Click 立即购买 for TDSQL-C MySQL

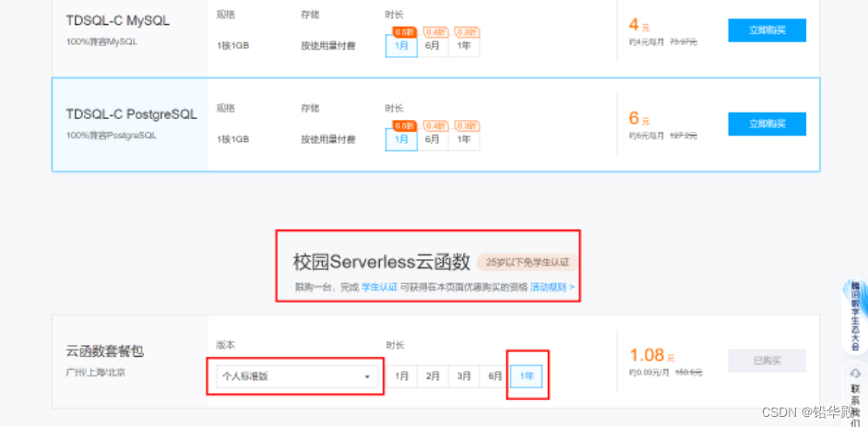tap(767, 30)
